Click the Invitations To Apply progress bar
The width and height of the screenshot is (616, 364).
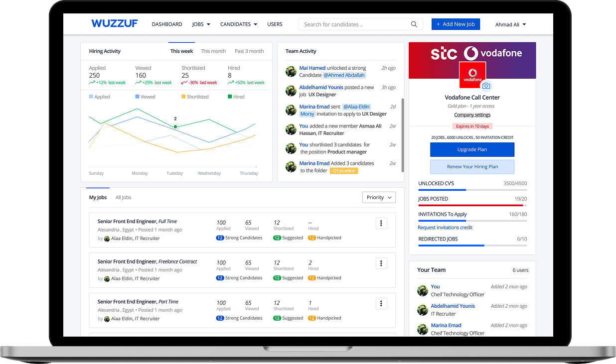point(472,221)
